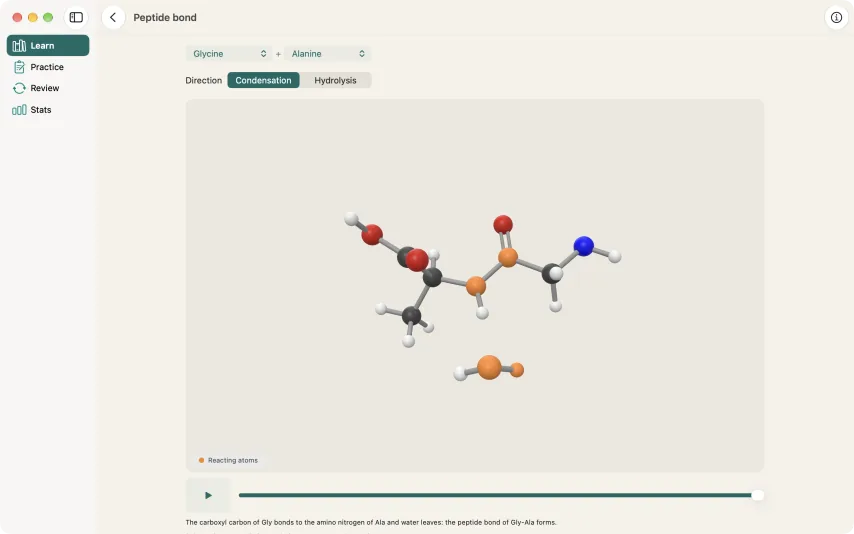Open the Practice section
854x534 pixels.
click(48, 67)
